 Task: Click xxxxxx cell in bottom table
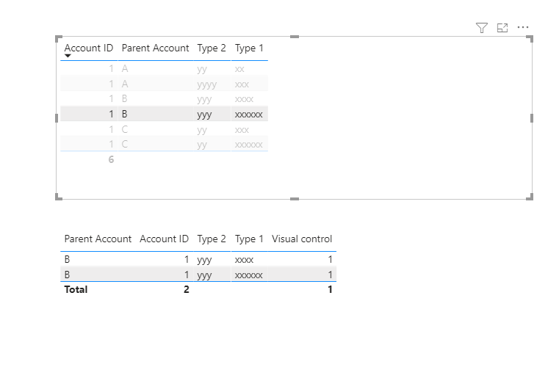(x=248, y=275)
